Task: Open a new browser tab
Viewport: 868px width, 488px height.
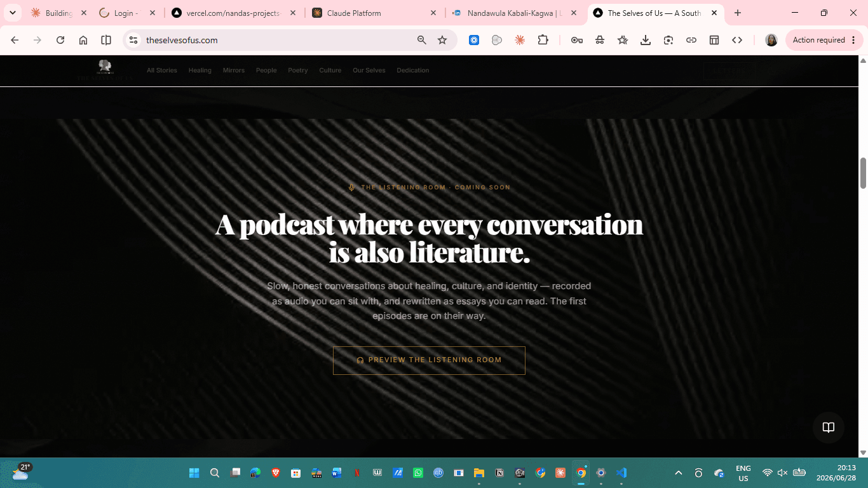Action: 738,13
